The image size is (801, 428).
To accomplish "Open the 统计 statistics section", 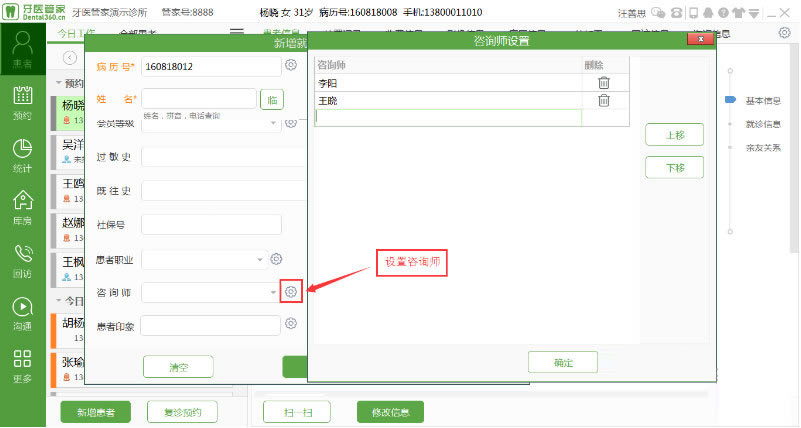I will click(22, 155).
